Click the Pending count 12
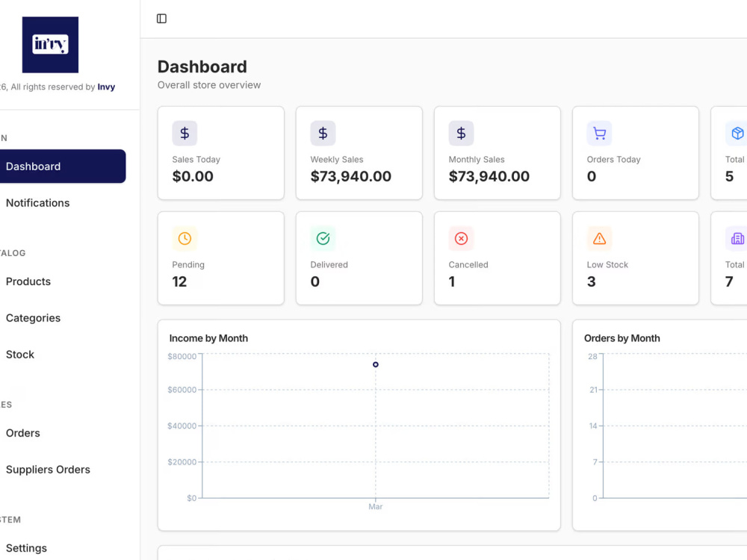 [179, 281]
